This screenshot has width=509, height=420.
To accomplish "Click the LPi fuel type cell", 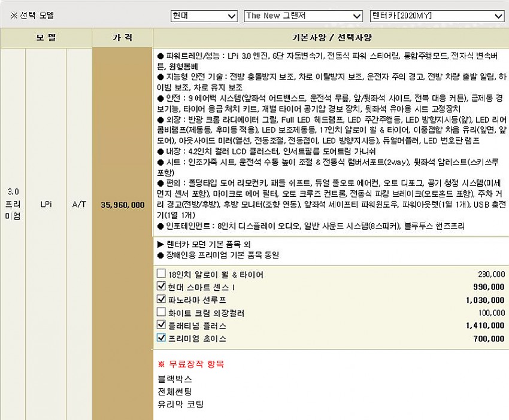I will click(46, 205).
